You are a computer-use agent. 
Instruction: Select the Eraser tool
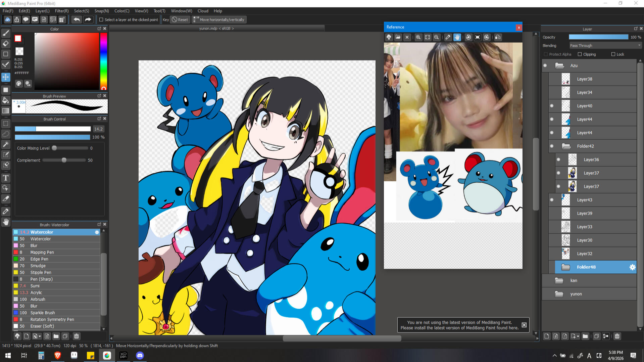click(6, 43)
